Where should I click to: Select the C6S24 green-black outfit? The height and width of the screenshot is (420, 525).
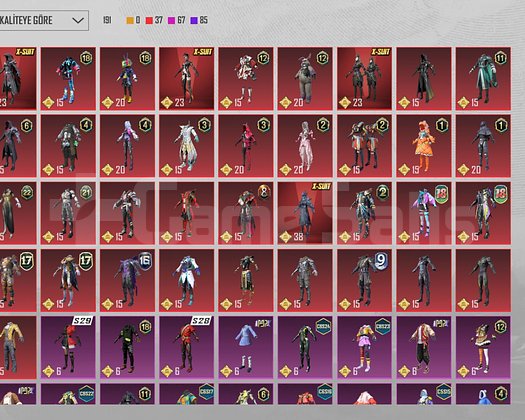(x=305, y=347)
